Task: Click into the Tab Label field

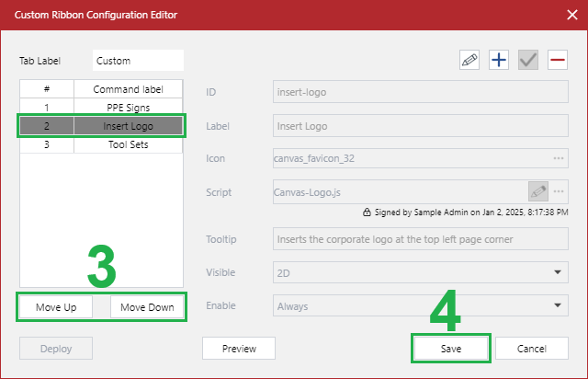Action: click(x=138, y=62)
